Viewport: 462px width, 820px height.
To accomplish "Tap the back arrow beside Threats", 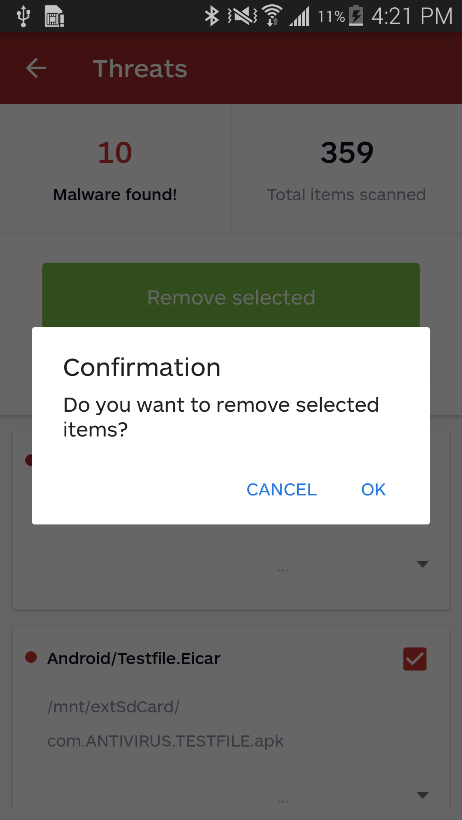I will (36, 68).
